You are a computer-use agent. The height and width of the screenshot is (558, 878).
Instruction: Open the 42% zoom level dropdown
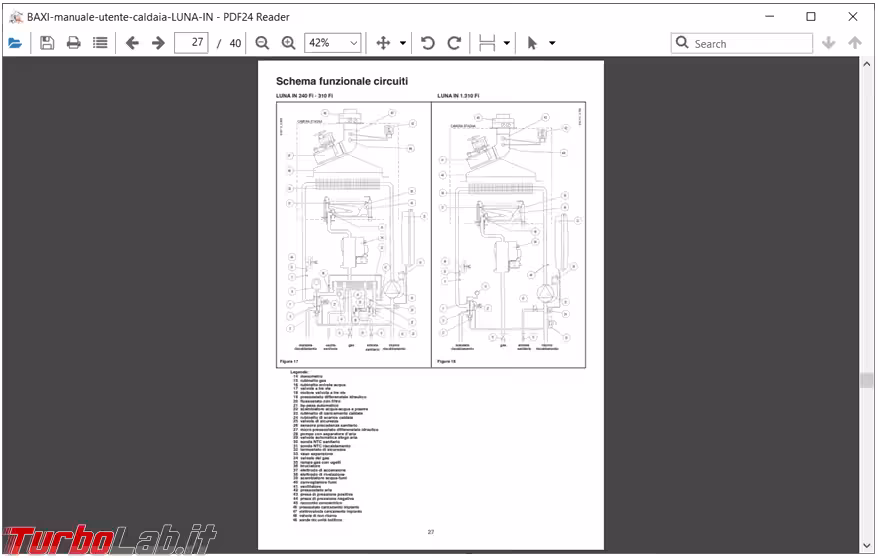point(333,43)
